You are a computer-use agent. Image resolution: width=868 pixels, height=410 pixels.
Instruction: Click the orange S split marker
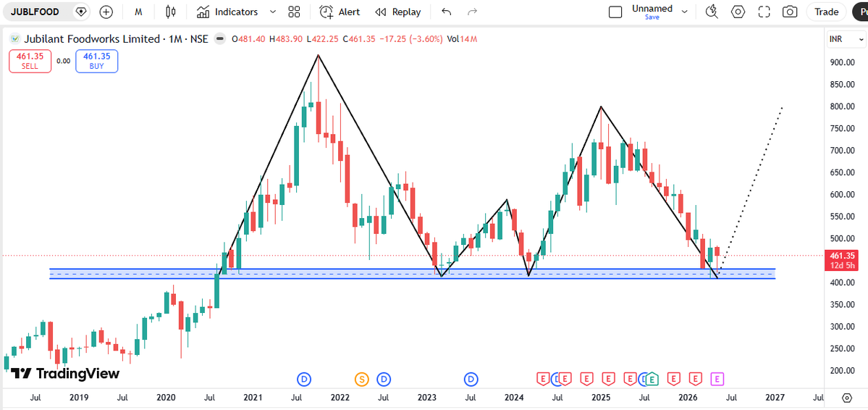coord(361,379)
